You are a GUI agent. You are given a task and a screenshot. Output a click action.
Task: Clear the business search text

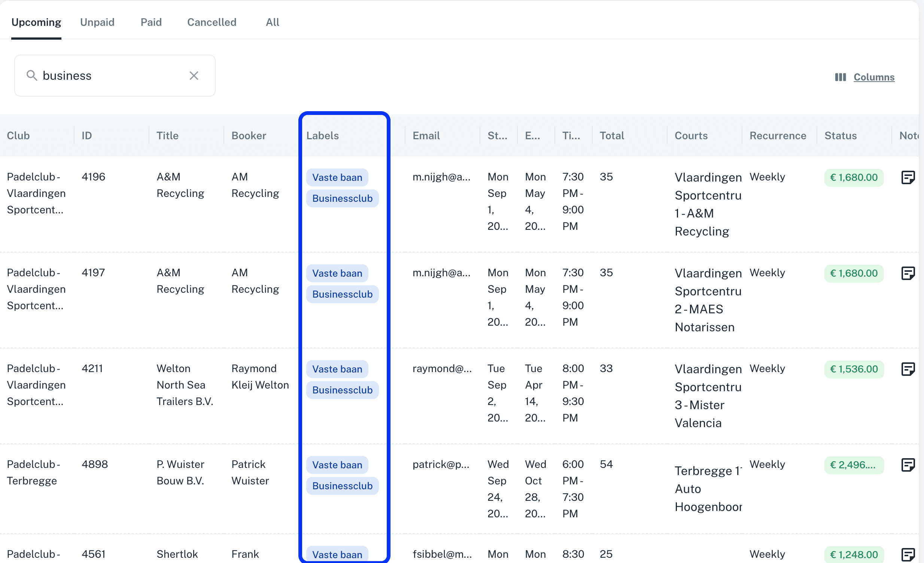point(194,76)
